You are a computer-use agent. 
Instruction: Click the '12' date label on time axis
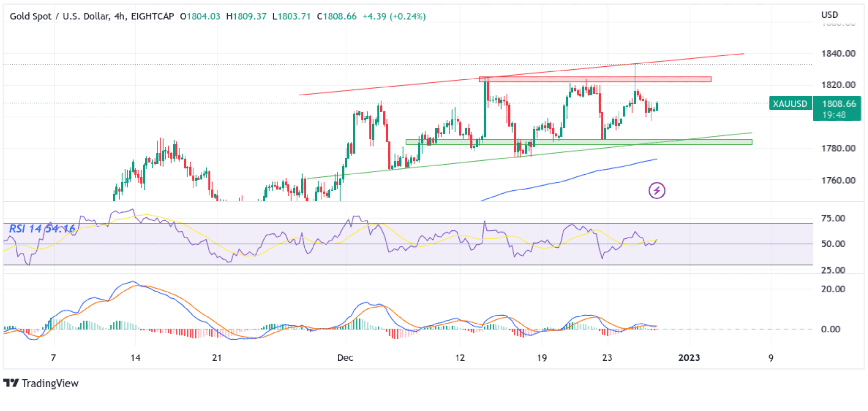(460, 357)
